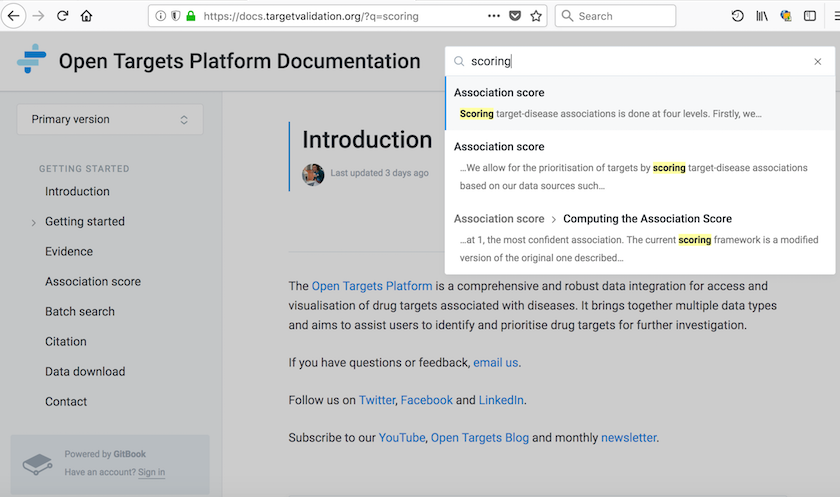
Task: Open Batch search in the sidebar
Action: pyautogui.click(x=80, y=311)
